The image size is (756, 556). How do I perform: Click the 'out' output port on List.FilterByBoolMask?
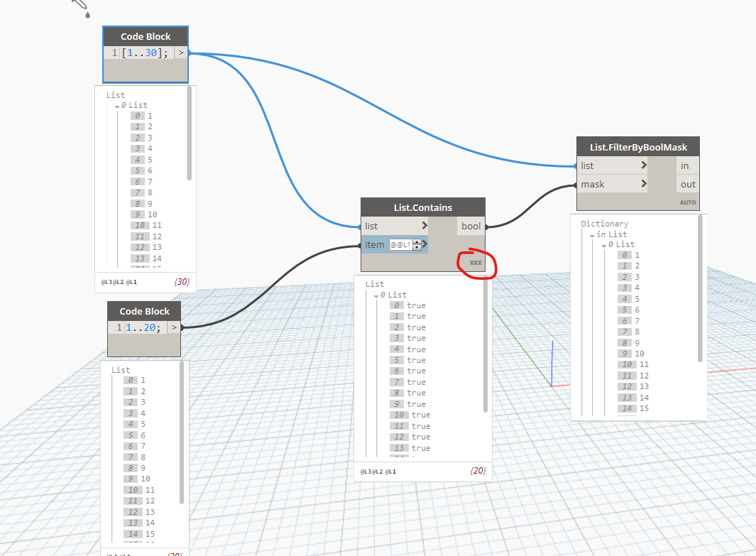[688, 184]
